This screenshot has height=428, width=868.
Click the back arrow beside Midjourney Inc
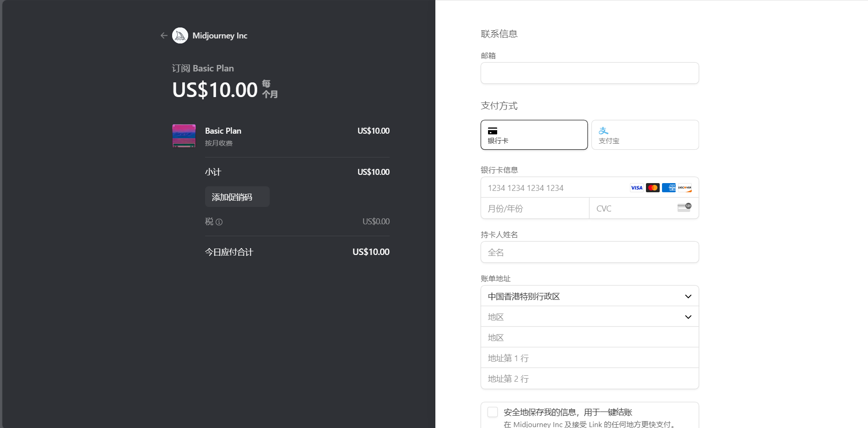(x=164, y=36)
